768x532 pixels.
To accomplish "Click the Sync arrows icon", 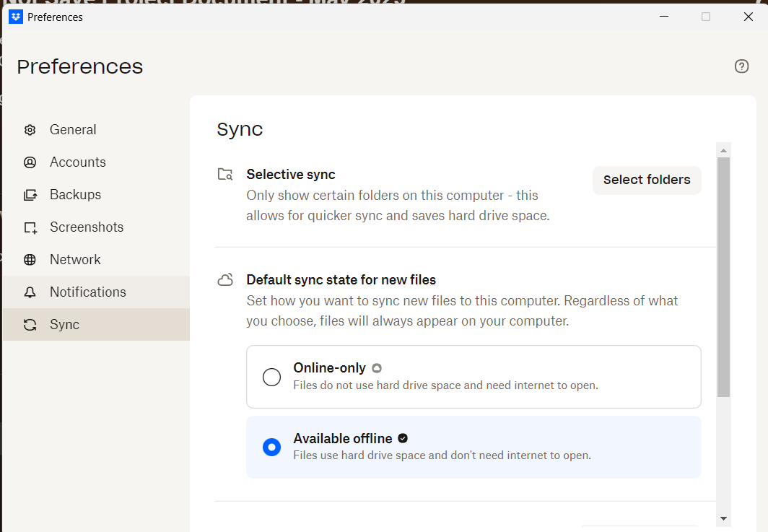I will (x=30, y=325).
